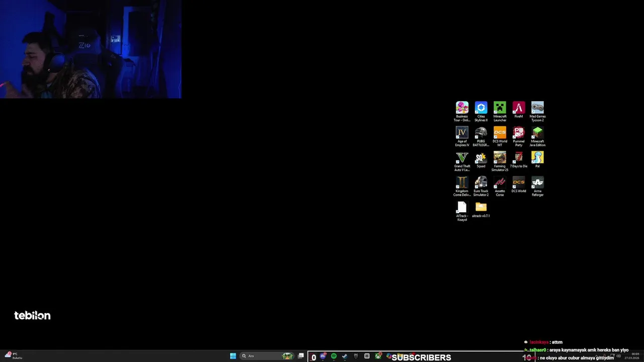Image resolution: width=644 pixels, height=362 pixels.
Task: Open Steam from the taskbar
Action: click(x=345, y=356)
